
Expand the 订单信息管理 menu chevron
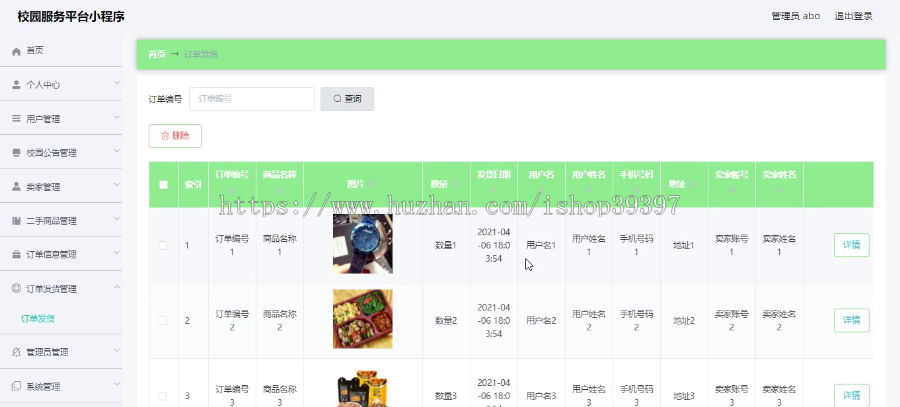[x=117, y=253]
